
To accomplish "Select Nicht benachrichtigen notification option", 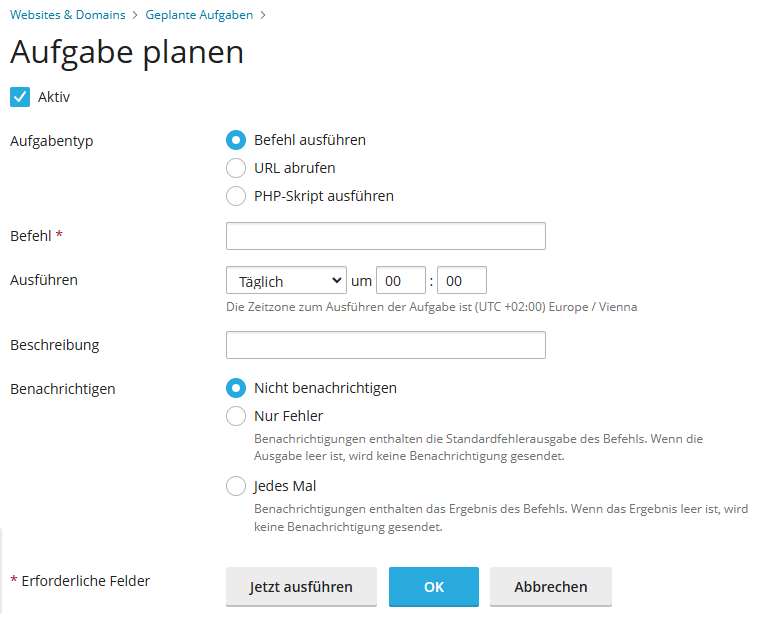I will point(236,388).
